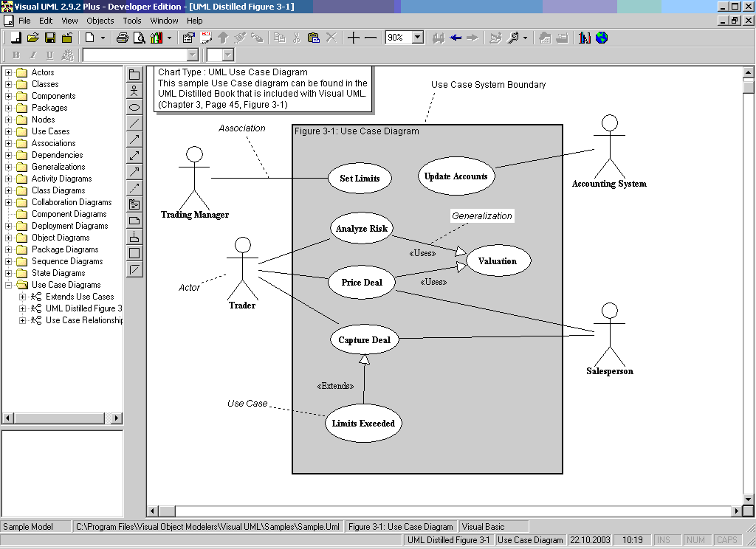Print the diagram with the printer icon
The width and height of the screenshot is (756, 549).
(x=123, y=38)
